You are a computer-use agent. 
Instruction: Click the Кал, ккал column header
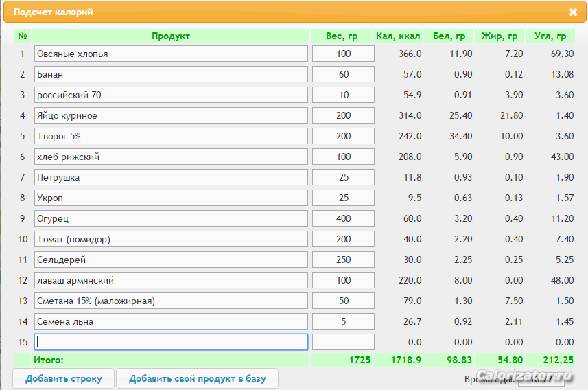coord(398,36)
